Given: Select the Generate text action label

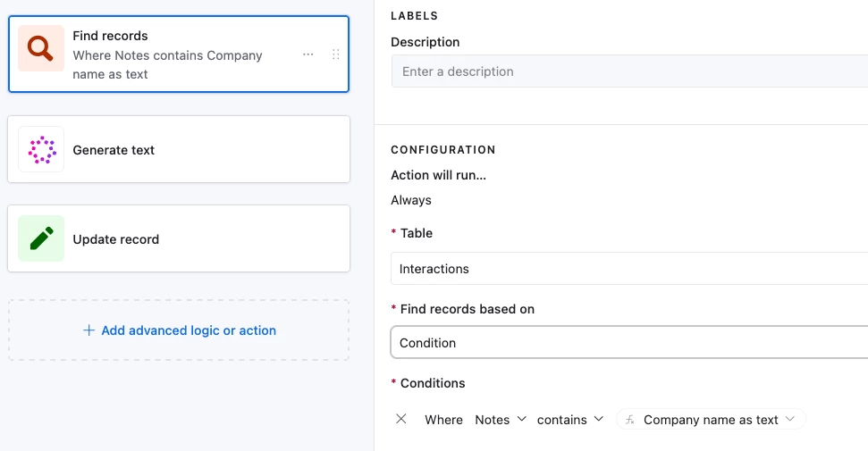Looking at the screenshot, I should tap(114, 150).
